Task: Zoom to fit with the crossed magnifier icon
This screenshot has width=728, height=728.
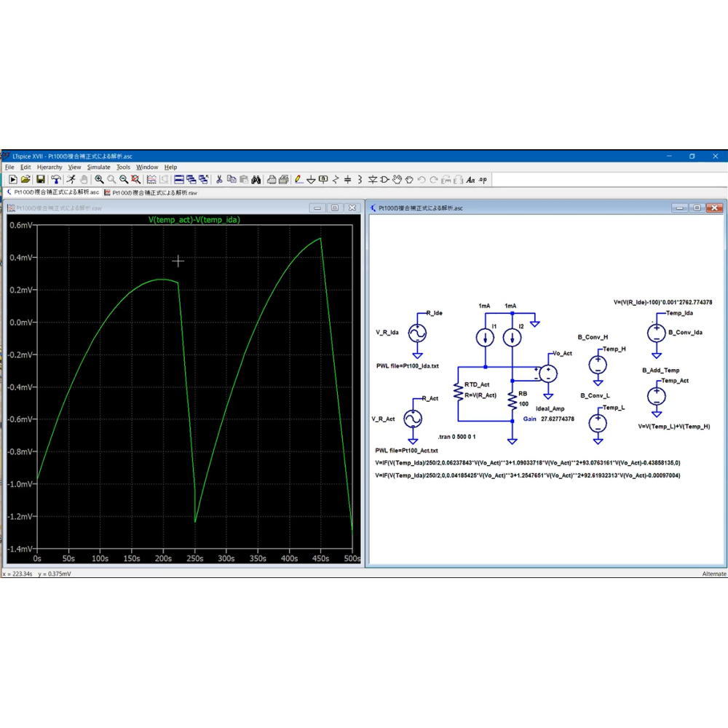Action: click(135, 179)
